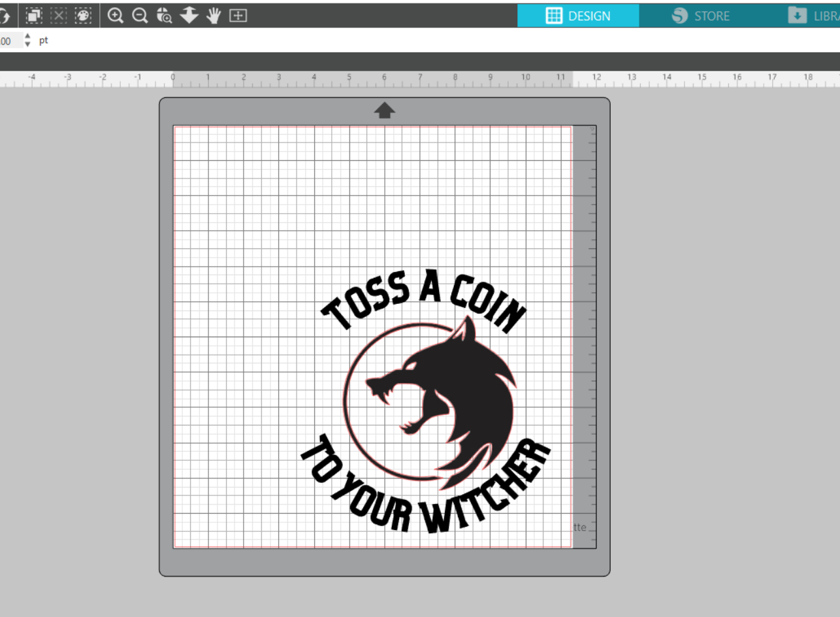This screenshot has width=840, height=617.
Task: Activate the Zoom Selection tool
Action: pyautogui.click(x=164, y=16)
